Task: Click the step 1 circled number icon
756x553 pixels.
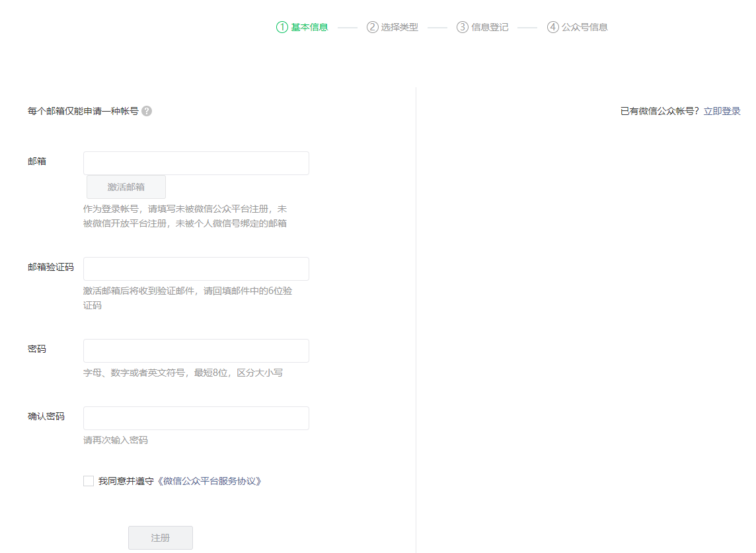Action: click(282, 27)
